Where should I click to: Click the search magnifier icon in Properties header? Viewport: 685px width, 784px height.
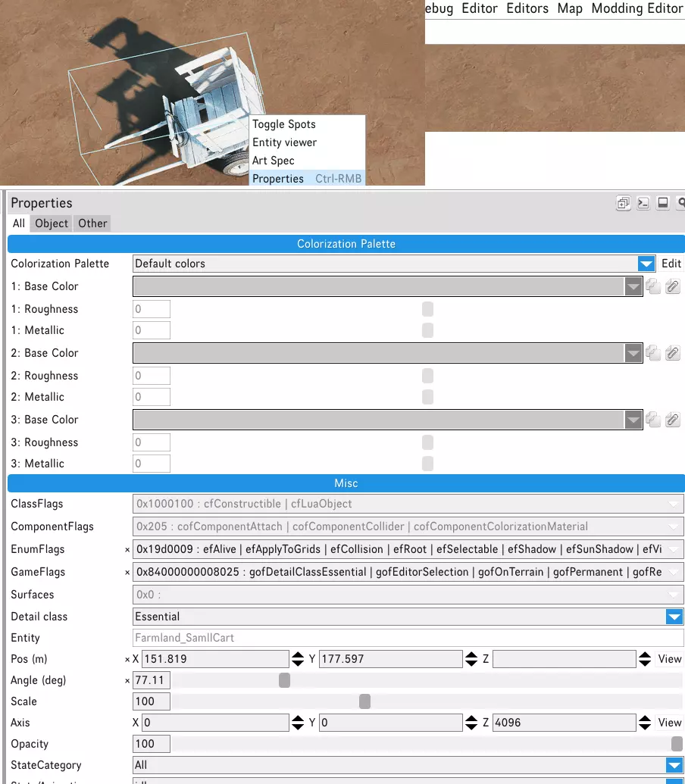pos(681,203)
